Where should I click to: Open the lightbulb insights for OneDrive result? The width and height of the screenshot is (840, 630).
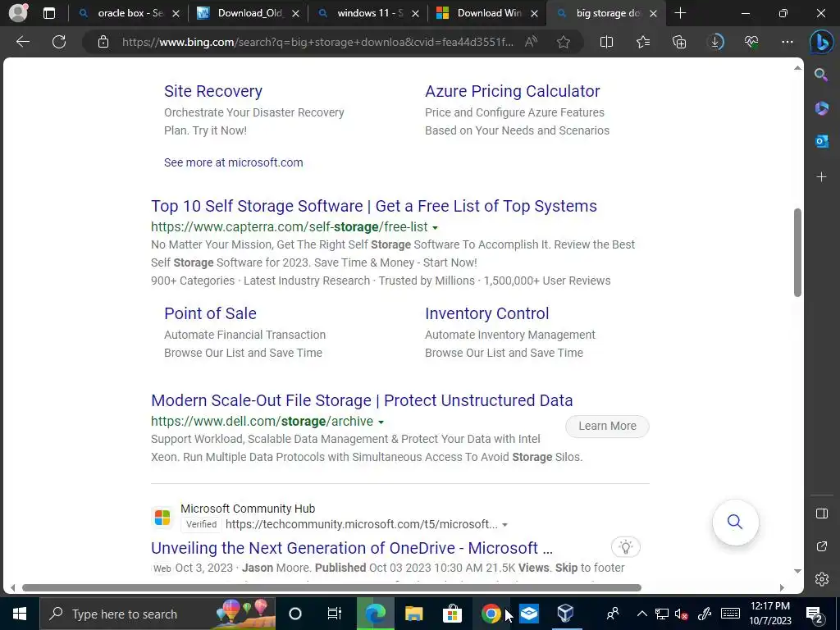pyautogui.click(x=626, y=547)
